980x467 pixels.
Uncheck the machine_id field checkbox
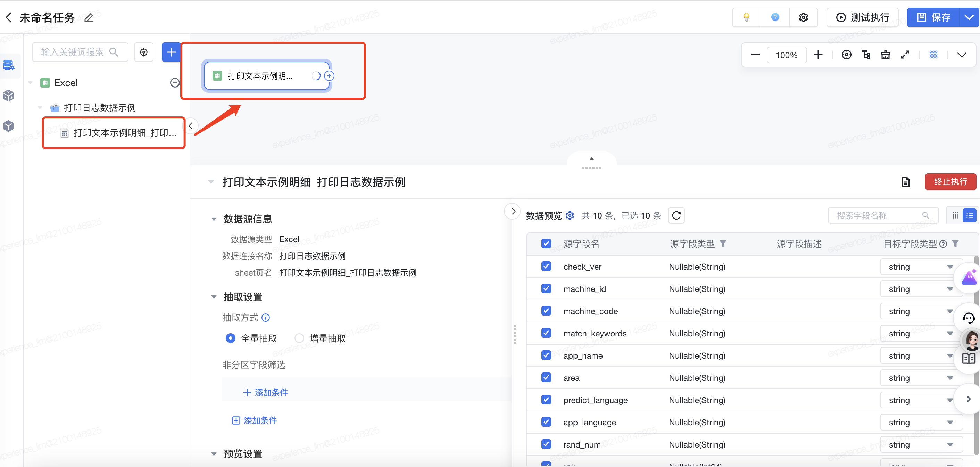coord(546,288)
